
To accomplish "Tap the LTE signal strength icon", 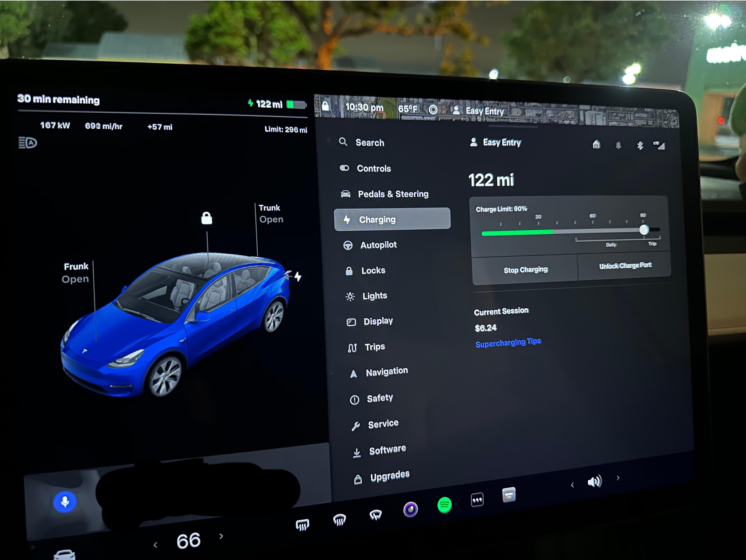I will point(659,145).
